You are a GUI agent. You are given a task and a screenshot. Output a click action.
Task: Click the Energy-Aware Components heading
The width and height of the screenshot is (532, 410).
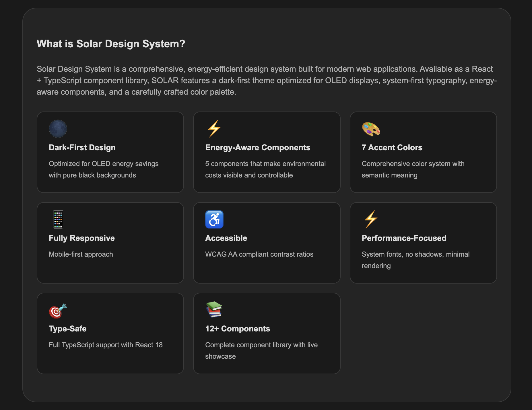(x=257, y=147)
